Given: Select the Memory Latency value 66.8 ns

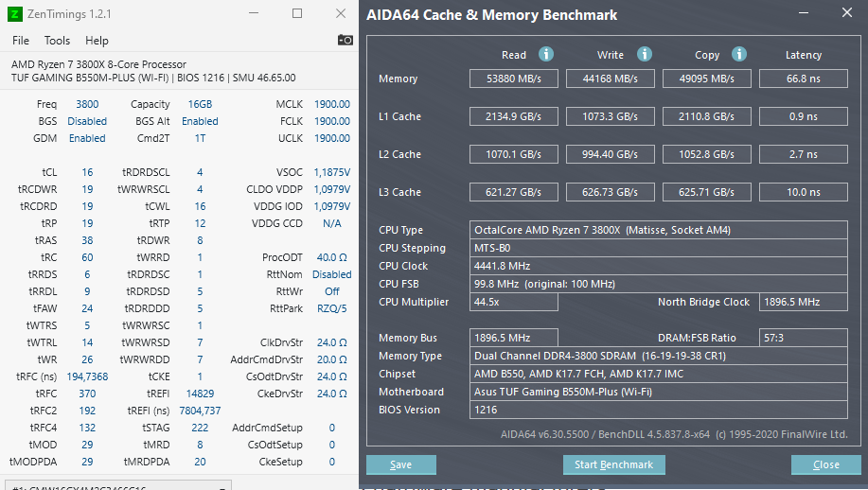Looking at the screenshot, I should click(804, 79).
